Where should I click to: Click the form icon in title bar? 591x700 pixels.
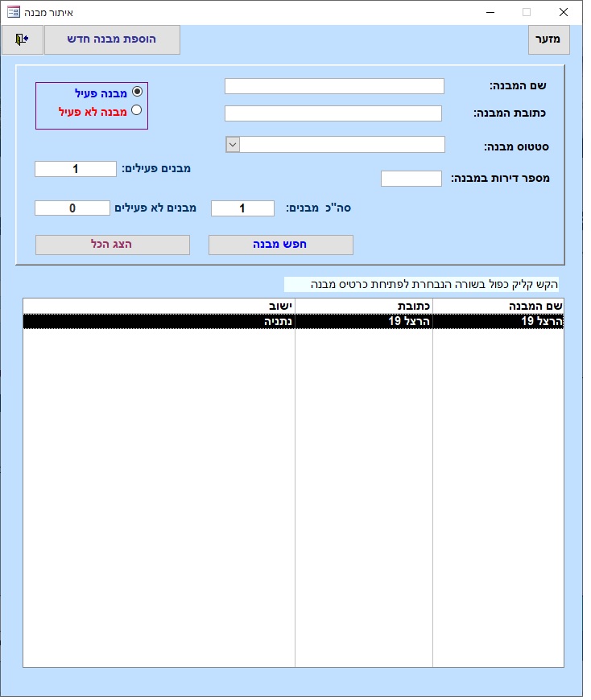(x=14, y=12)
